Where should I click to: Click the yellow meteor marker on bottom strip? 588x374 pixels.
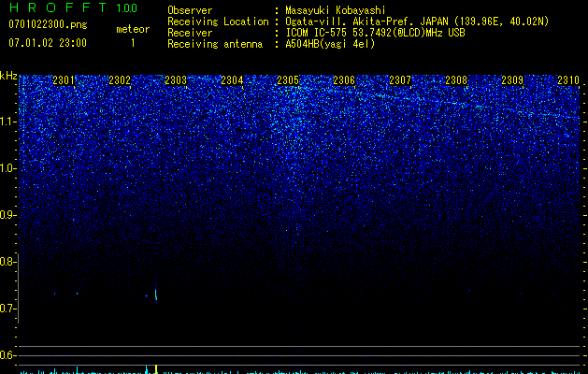pos(155,369)
